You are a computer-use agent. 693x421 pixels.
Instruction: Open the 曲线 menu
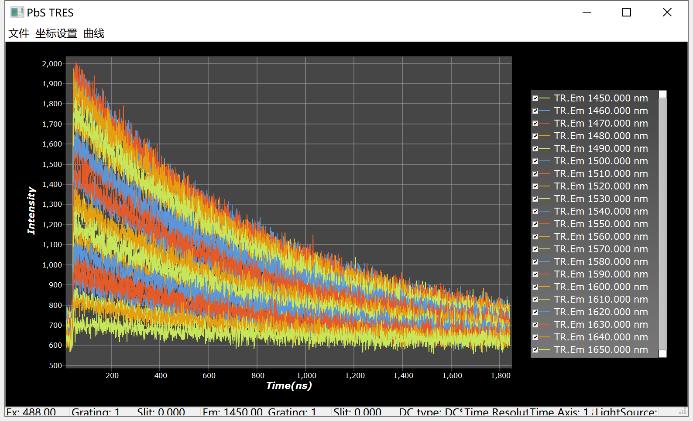pyautogui.click(x=93, y=33)
